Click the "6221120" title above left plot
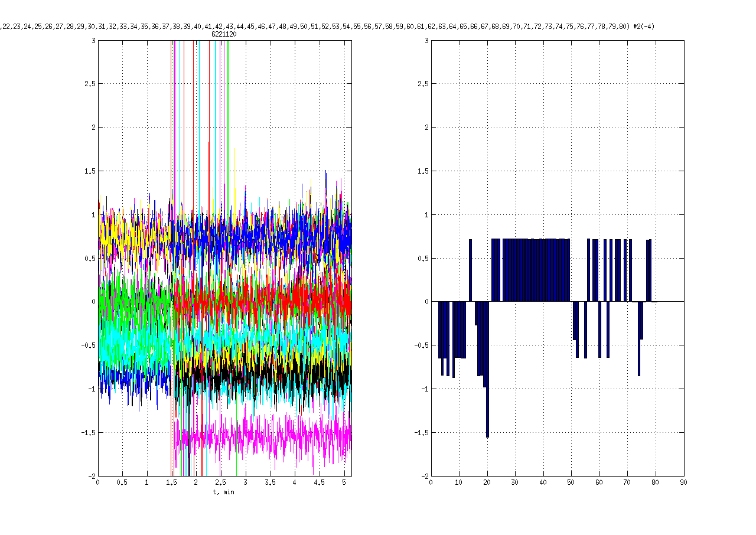The width and height of the screenshot is (756, 535). (x=224, y=35)
